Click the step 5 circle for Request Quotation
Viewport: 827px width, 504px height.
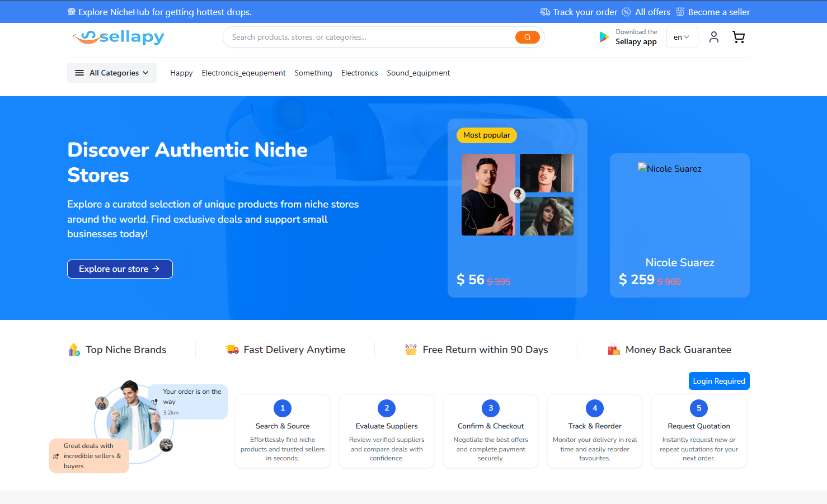click(699, 408)
